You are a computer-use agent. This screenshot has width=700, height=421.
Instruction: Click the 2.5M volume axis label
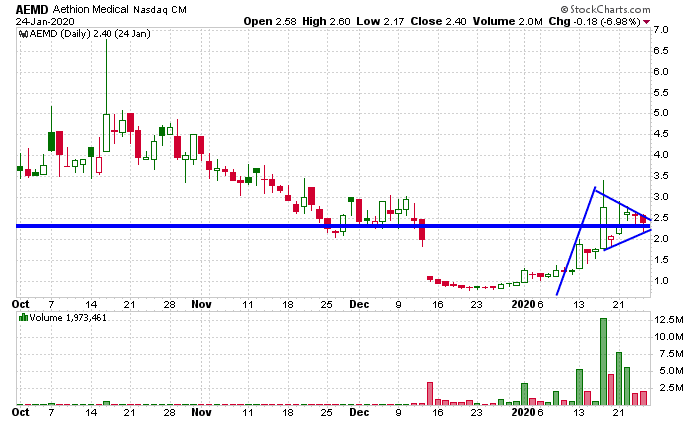coord(672,388)
